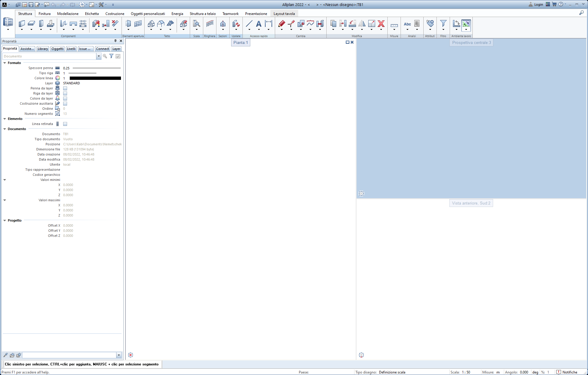This screenshot has height=375, width=588.
Task: Enable the Penna da layer checkbox
Action: pyautogui.click(x=65, y=89)
